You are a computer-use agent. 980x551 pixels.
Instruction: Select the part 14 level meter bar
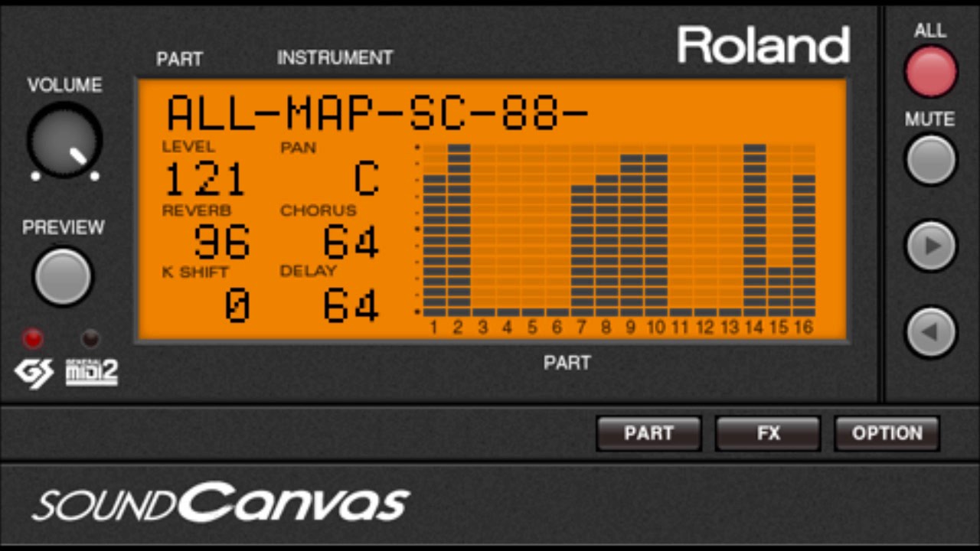coord(755,230)
